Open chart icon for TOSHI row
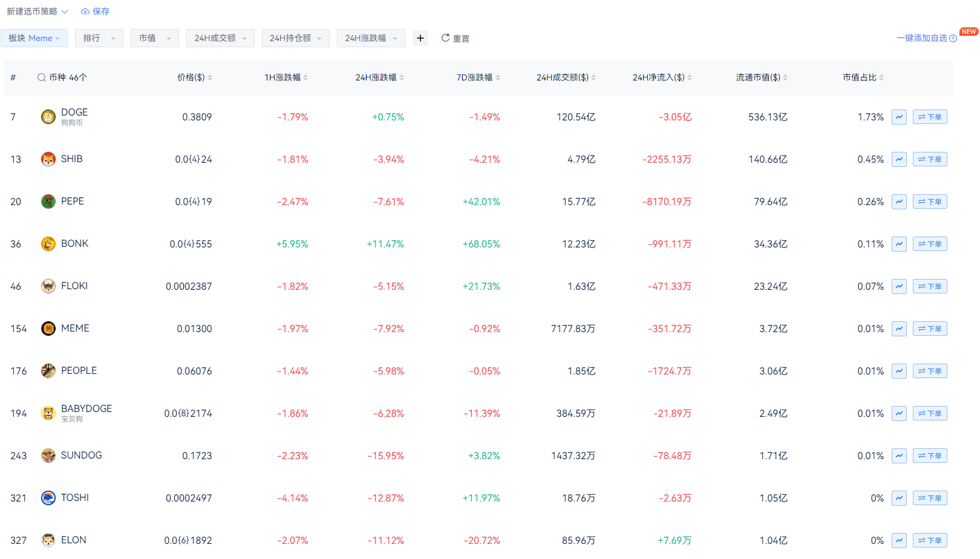This screenshot has height=559, width=980. (x=899, y=498)
